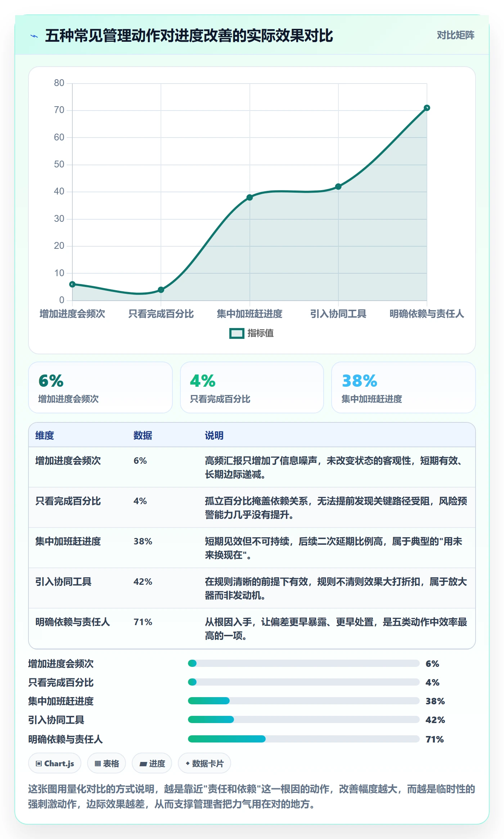This screenshot has width=504, height=839.
Task: Click the 6% progress bar for 增加进度会频次
Action: click(x=304, y=663)
